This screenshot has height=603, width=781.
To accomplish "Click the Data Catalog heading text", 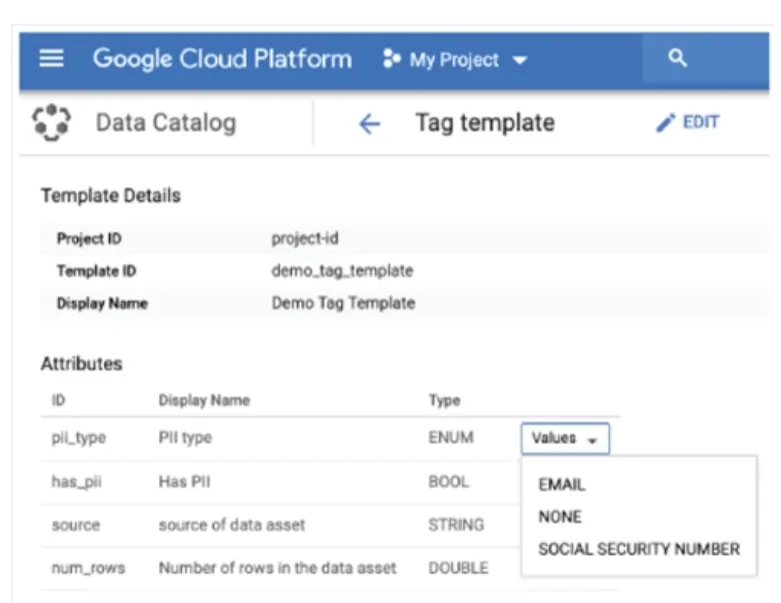I will tap(166, 123).
